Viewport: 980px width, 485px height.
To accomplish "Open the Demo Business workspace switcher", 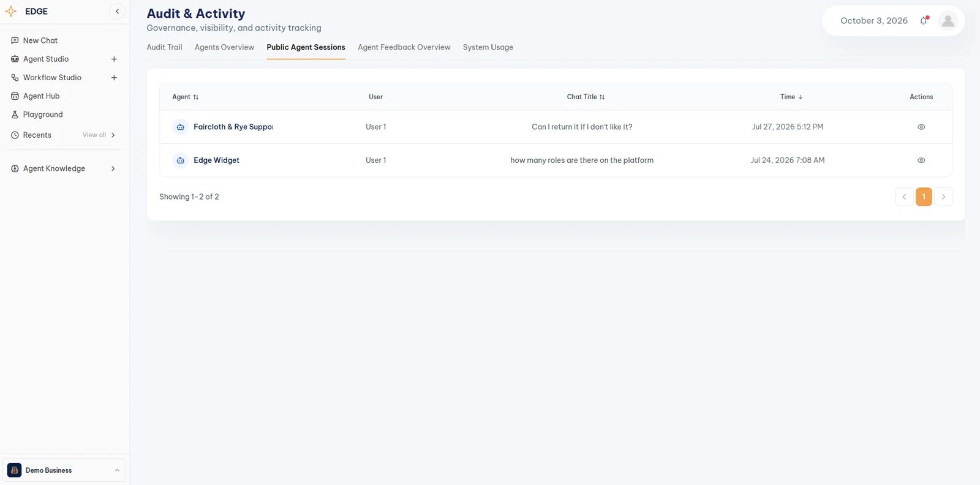I will [x=64, y=470].
